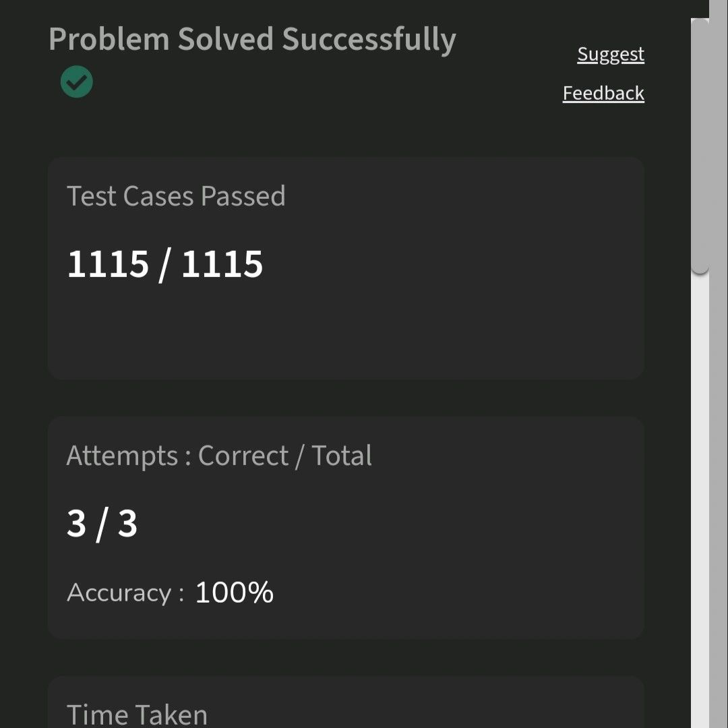The width and height of the screenshot is (728, 728).
Task: Click the second 3 in attempts total
Action: pos(127,524)
